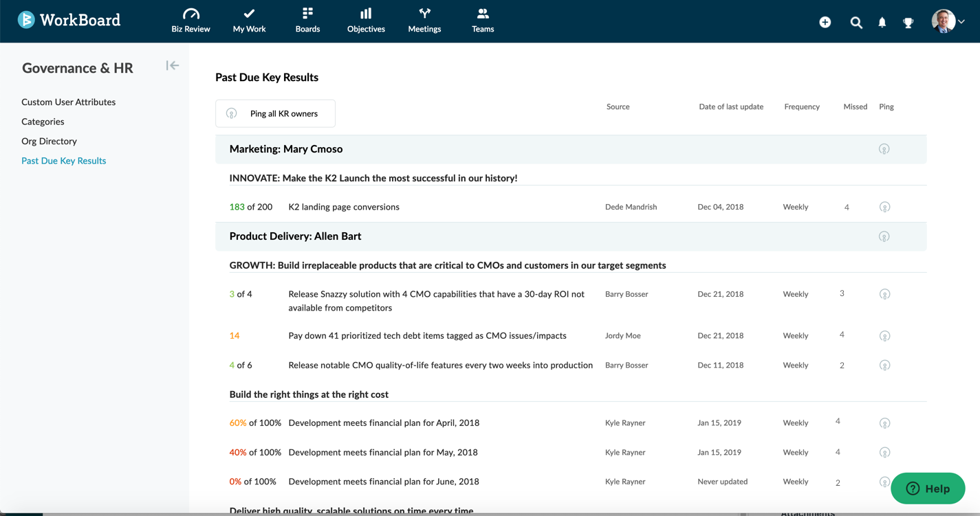This screenshot has height=516, width=980.
Task: Click Dede Mandrish source name
Action: (631, 207)
